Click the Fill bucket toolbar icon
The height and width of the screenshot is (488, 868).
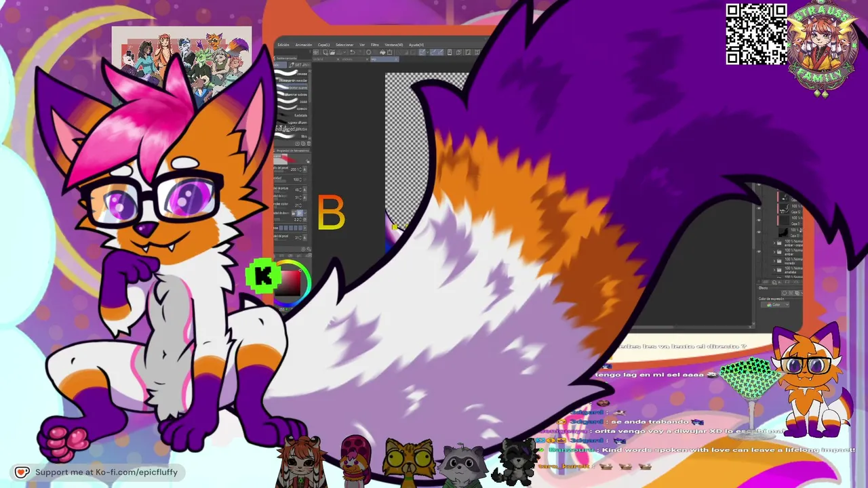click(382, 52)
